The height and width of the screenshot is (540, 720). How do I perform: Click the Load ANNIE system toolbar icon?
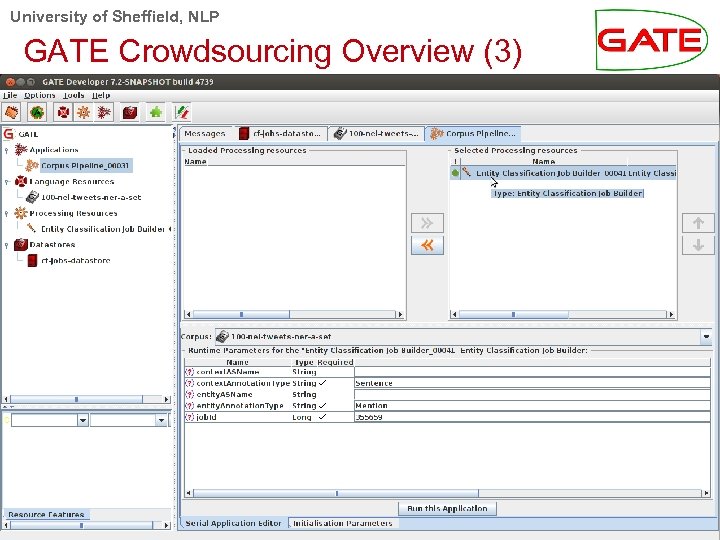pyautogui.click(x=37, y=112)
